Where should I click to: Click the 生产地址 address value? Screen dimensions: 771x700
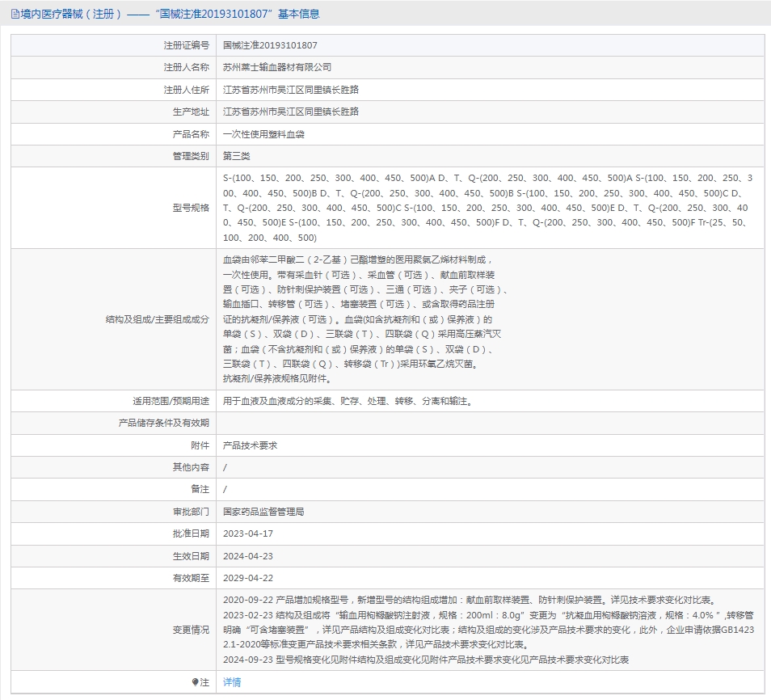point(291,112)
